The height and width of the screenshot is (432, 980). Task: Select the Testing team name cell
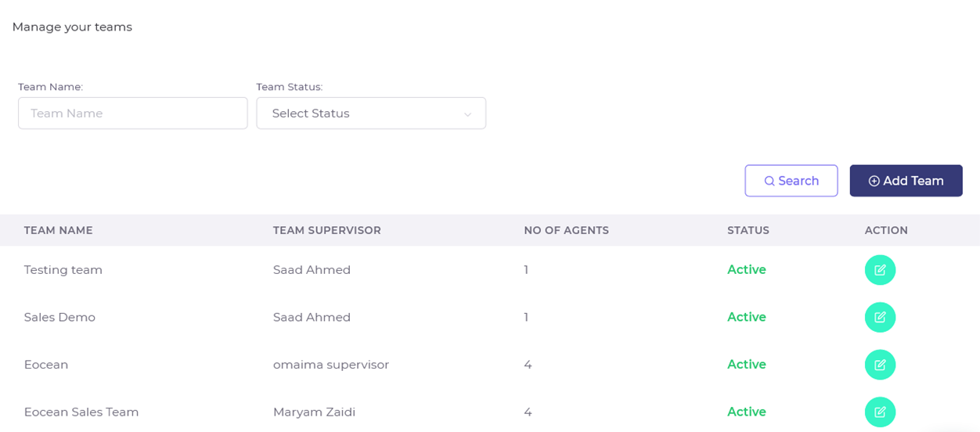(63, 270)
